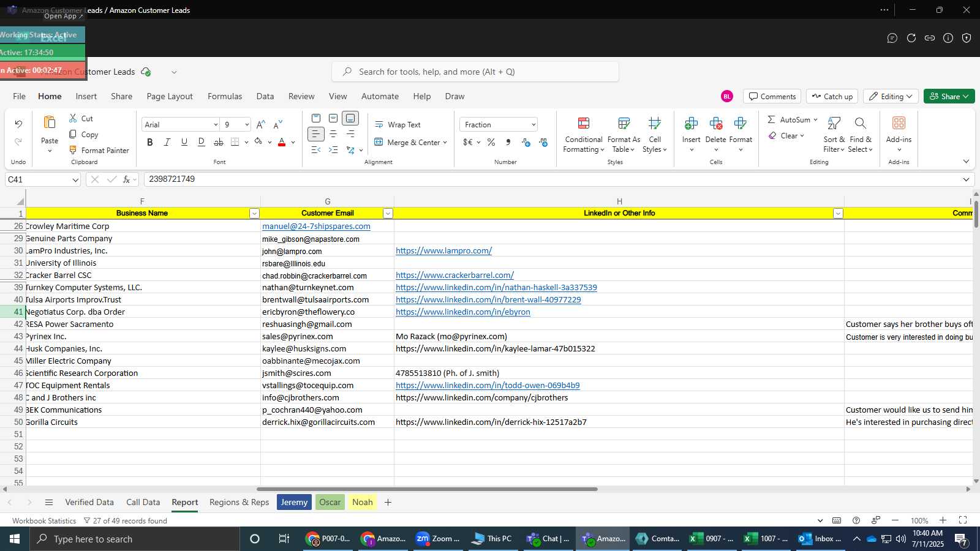Increase font size with larger A icon
Screen dimensions: 980x551
[261, 124]
